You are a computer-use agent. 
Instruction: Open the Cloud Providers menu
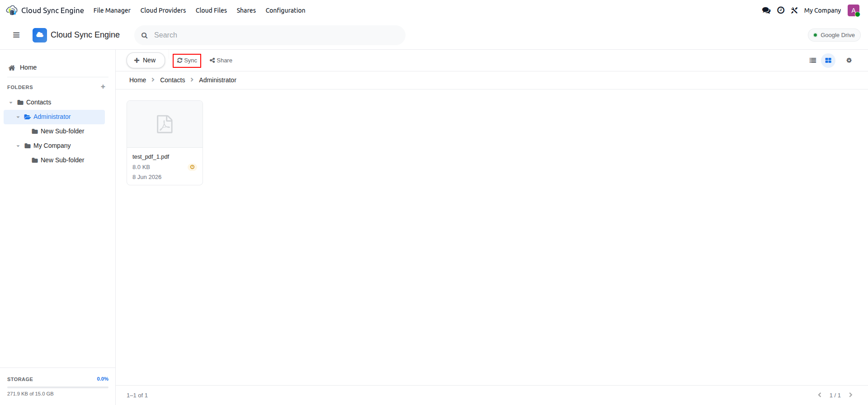(163, 10)
